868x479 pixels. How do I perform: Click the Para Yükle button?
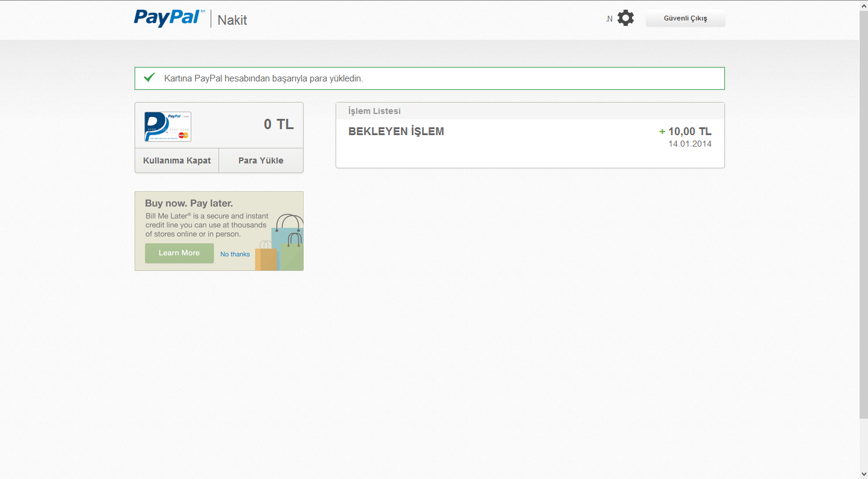[261, 160]
